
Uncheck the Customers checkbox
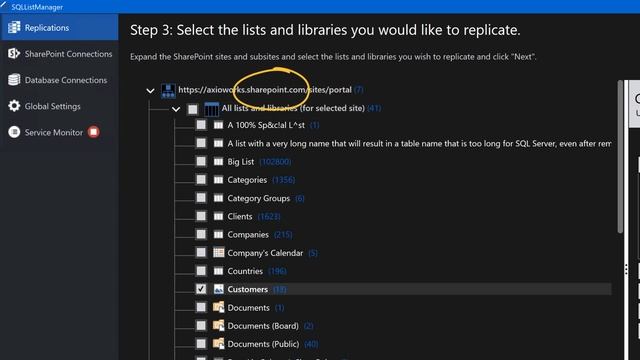(x=201, y=289)
